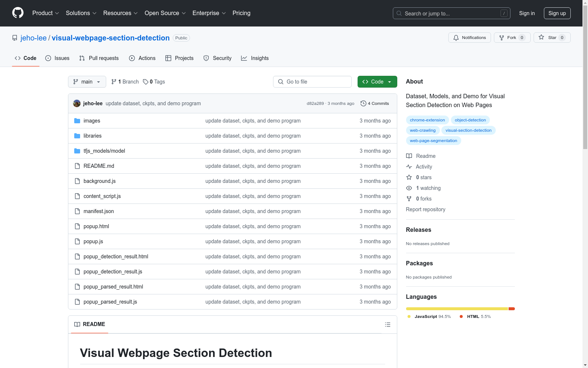Switch to the Security tab
Screen dimensions: 588x368
click(x=218, y=58)
